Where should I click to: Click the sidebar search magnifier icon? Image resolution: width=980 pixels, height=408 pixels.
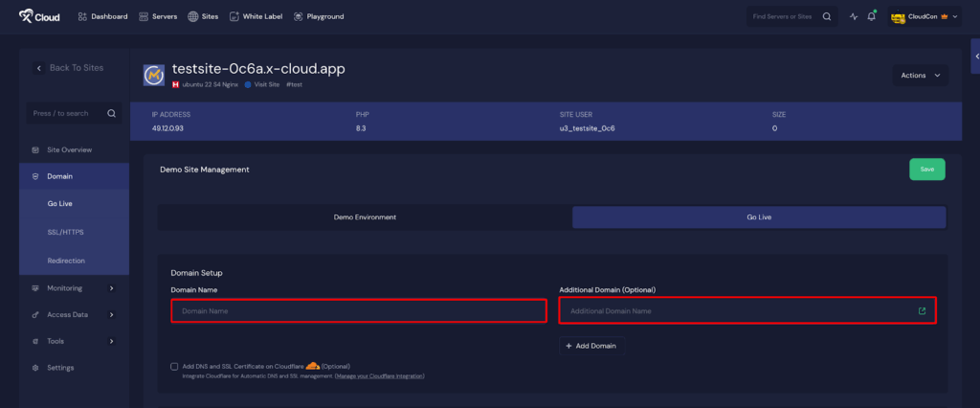(x=111, y=113)
